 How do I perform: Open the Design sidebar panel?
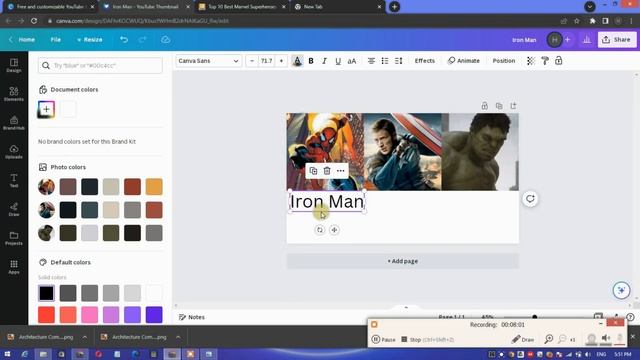(14, 65)
